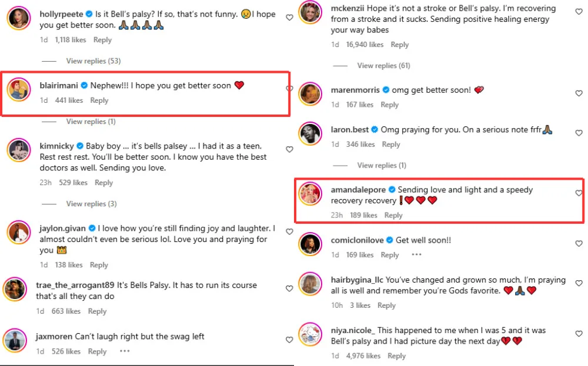Expand View replies (61) under mckenzii
This screenshot has width=588, height=366.
tap(383, 66)
